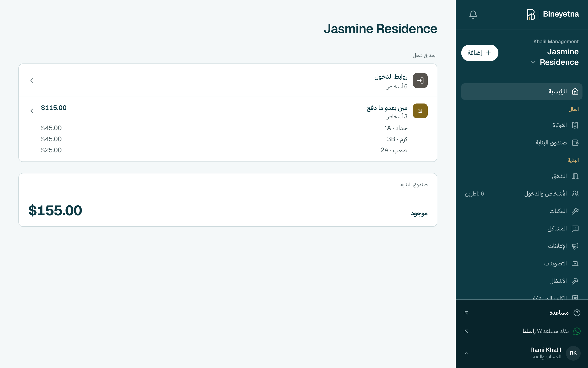Click the الإعلانات menu label
Image resolution: width=588 pixels, height=368 pixels.
(557, 246)
